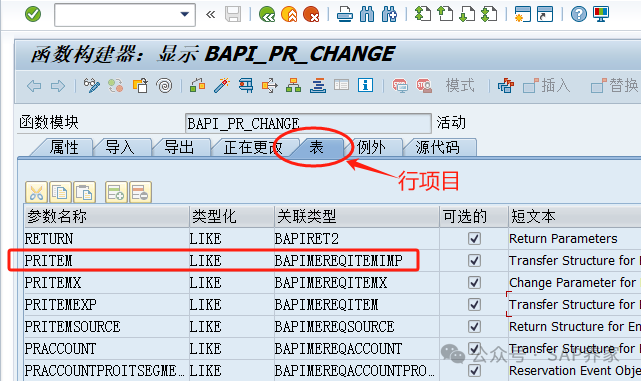Switch to the 属性 tab
Image resolution: width=641 pixels, height=381 pixels.
click(x=64, y=147)
